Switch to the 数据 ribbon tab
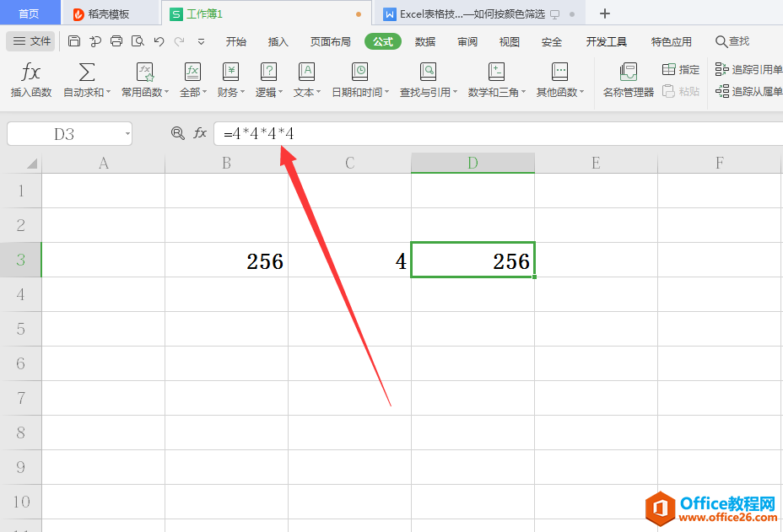This screenshot has width=783, height=532. (425, 41)
